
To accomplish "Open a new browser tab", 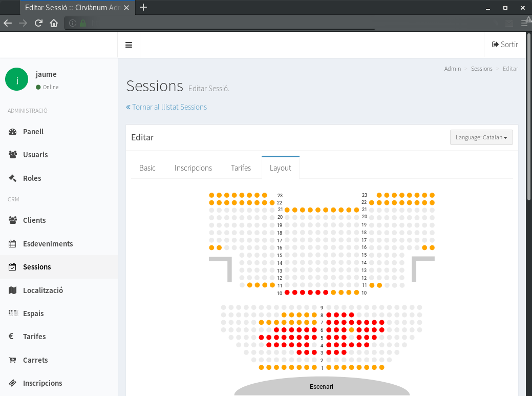I will [x=143, y=7].
